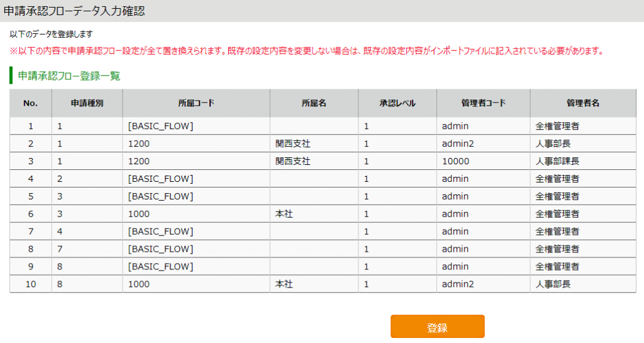The width and height of the screenshot is (644, 343).
Task: Click the page title 申請承認フローデータ入力確認
Action: click(74, 11)
